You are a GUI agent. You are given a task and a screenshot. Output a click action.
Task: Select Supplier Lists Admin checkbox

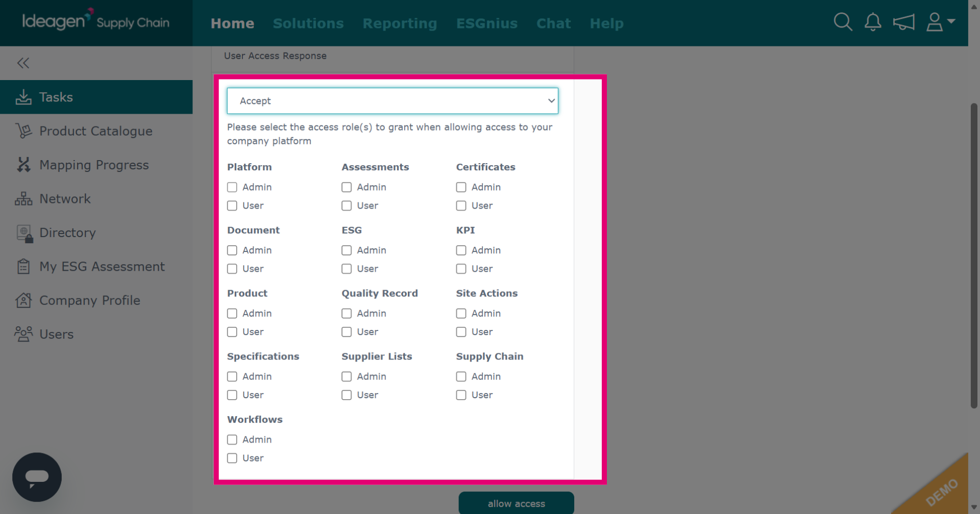[347, 376]
